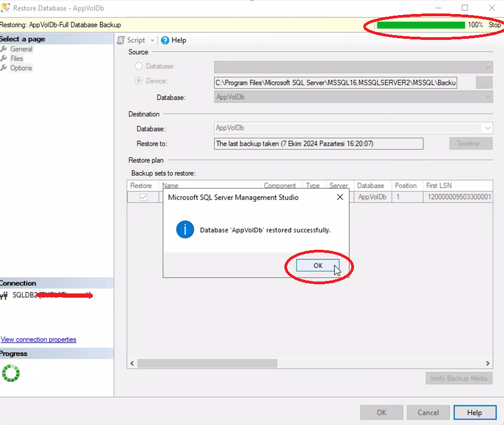Open View connection properties link

[x=38, y=340]
